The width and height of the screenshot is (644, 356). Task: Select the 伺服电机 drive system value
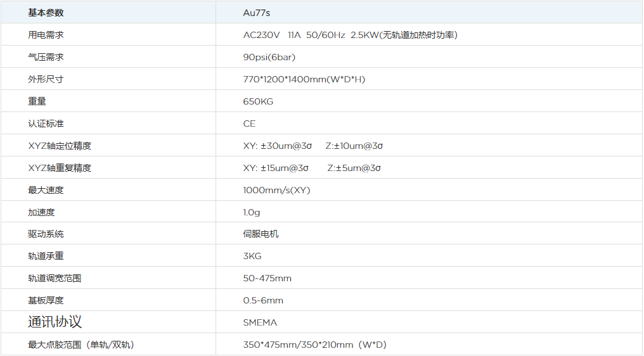point(261,234)
